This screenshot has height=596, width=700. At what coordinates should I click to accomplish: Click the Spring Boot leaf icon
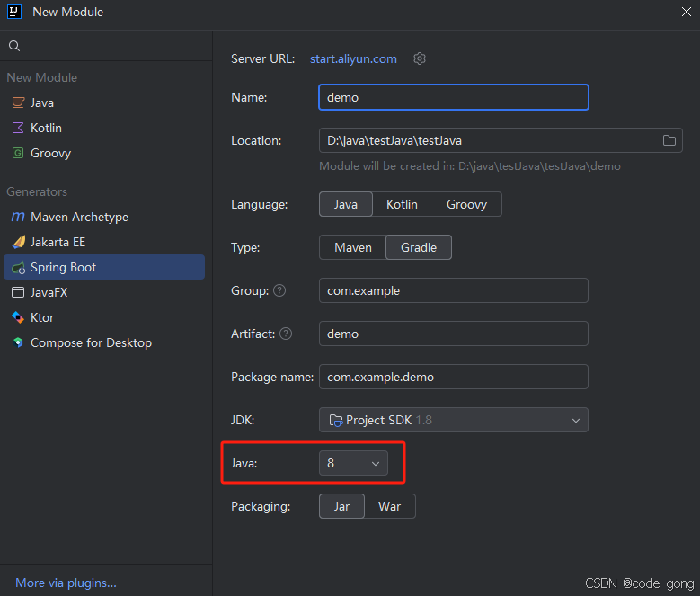pyautogui.click(x=18, y=267)
